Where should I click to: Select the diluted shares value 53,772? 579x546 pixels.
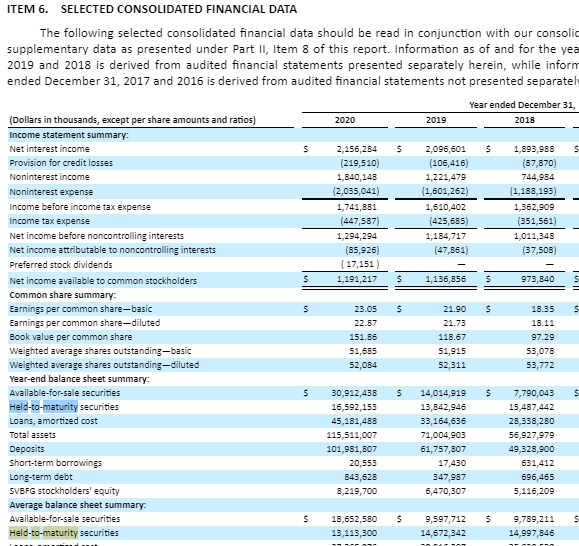pyautogui.click(x=540, y=365)
